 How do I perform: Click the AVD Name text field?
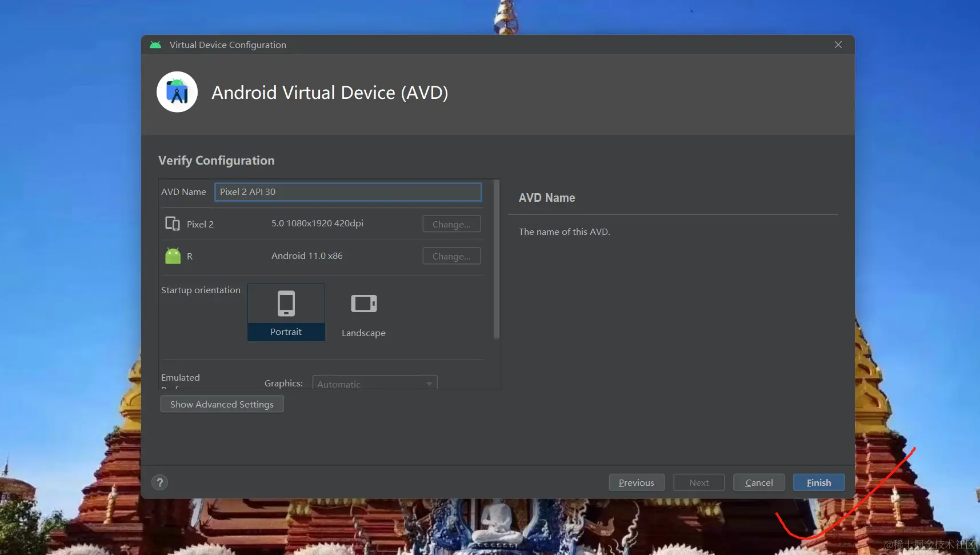[348, 192]
